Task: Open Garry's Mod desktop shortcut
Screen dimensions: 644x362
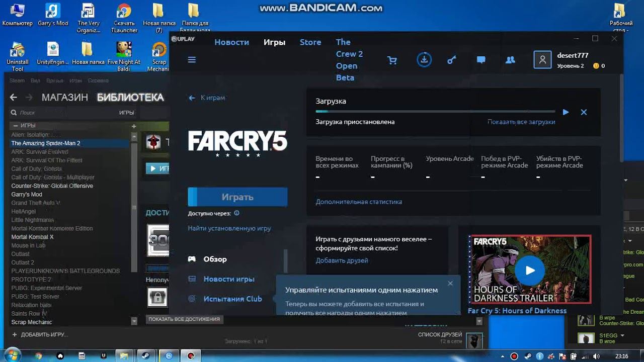Action: [53, 15]
